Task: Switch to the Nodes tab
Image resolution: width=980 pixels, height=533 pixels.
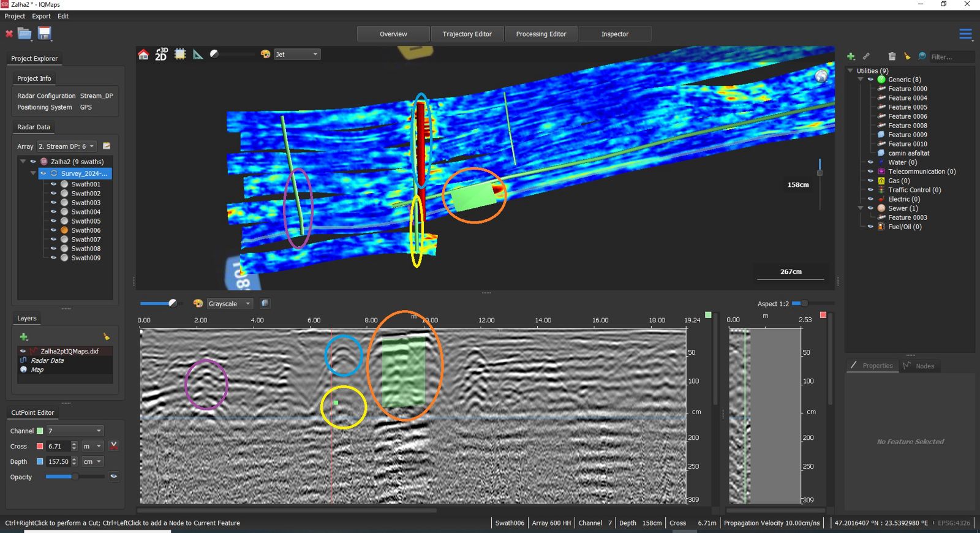Action: (919, 366)
